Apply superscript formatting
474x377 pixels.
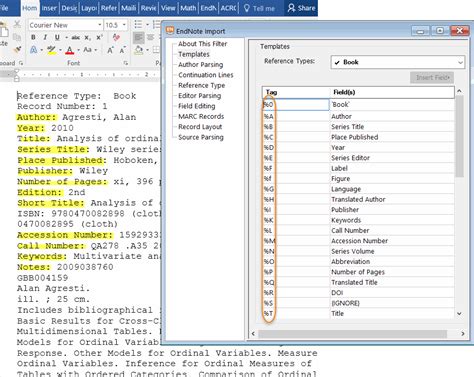pos(99,37)
